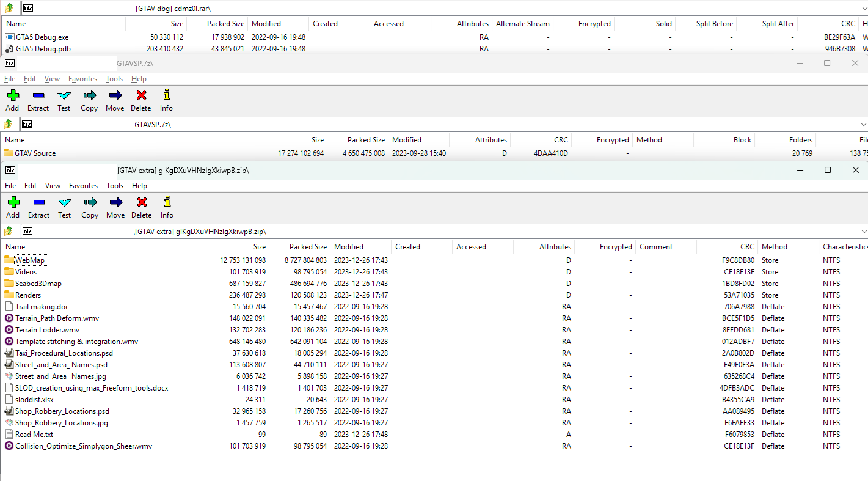Click Add icon in GTAVSP.7z window
The image size is (868, 481).
[x=13, y=95]
